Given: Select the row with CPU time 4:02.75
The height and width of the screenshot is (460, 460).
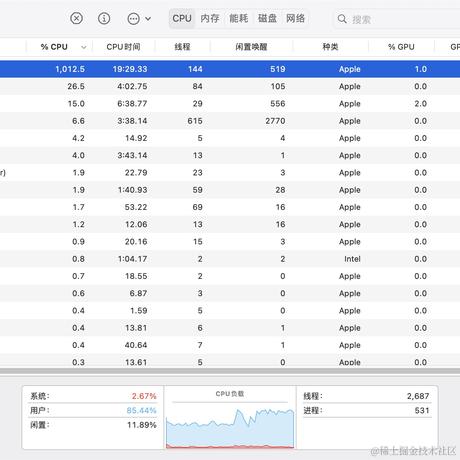Looking at the screenshot, I should tap(230, 86).
